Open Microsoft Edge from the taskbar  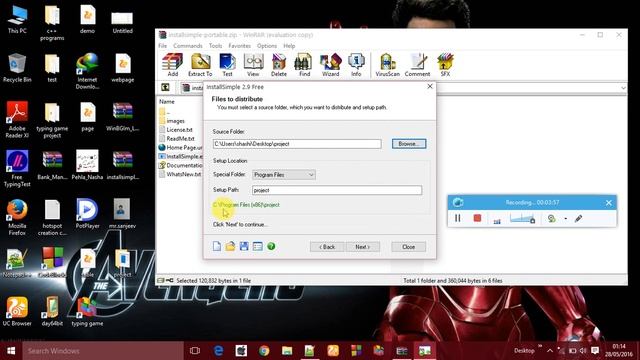coord(218,351)
